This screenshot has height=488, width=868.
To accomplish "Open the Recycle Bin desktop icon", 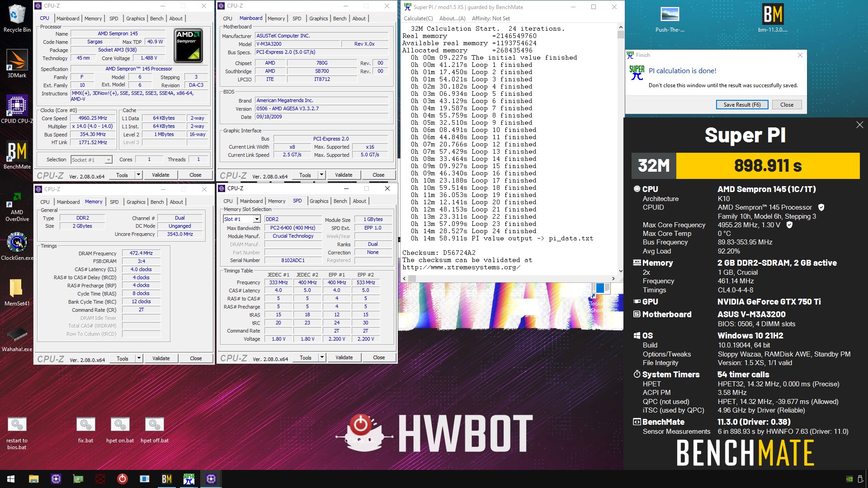I will [17, 18].
